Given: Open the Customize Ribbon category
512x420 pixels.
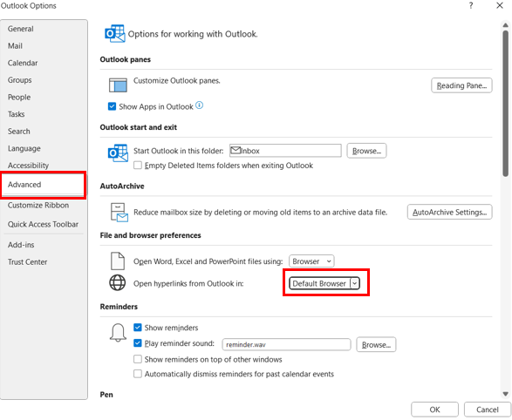Looking at the screenshot, I should tap(38, 206).
